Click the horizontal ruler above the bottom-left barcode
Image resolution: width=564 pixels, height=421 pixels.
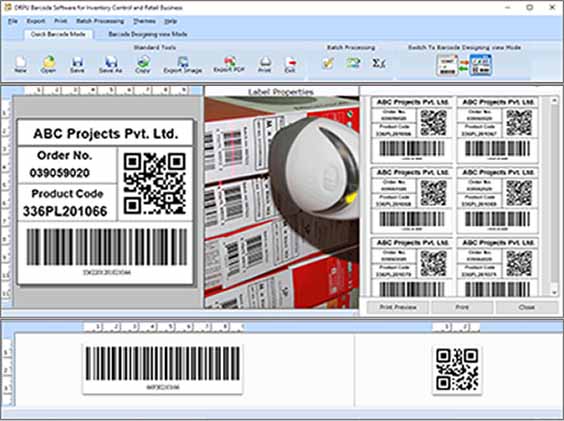tap(164, 327)
